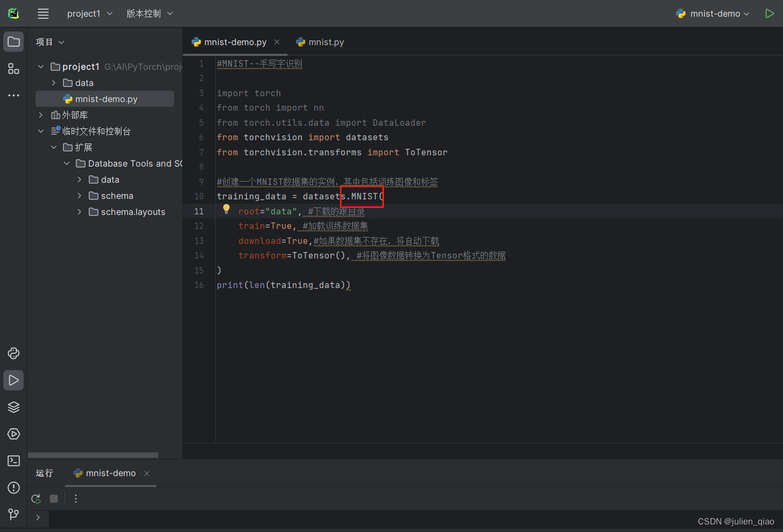783x532 pixels.
Task: Rerun mnist-demo in the Run panel
Action: (x=36, y=499)
